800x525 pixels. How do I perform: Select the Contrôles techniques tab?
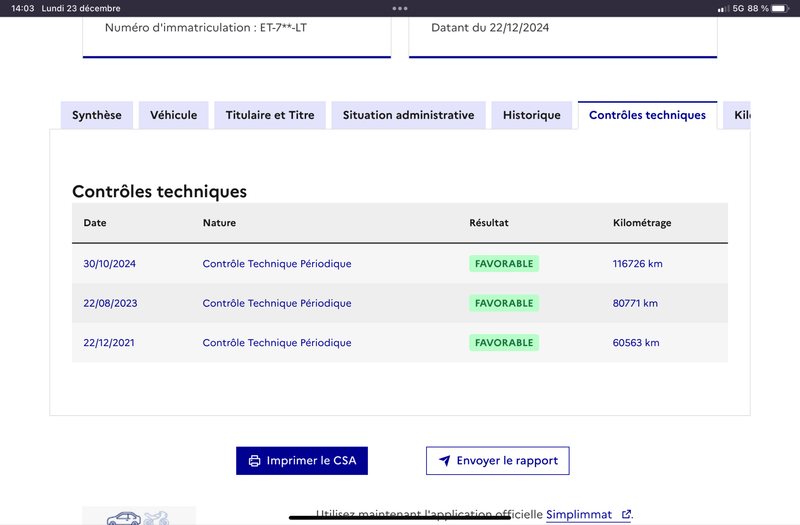pyautogui.click(x=647, y=115)
